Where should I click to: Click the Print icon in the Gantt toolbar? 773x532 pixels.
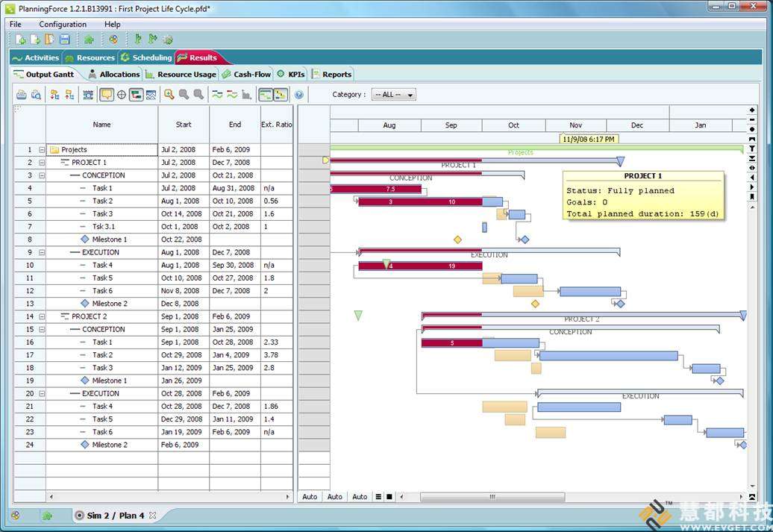(x=21, y=95)
